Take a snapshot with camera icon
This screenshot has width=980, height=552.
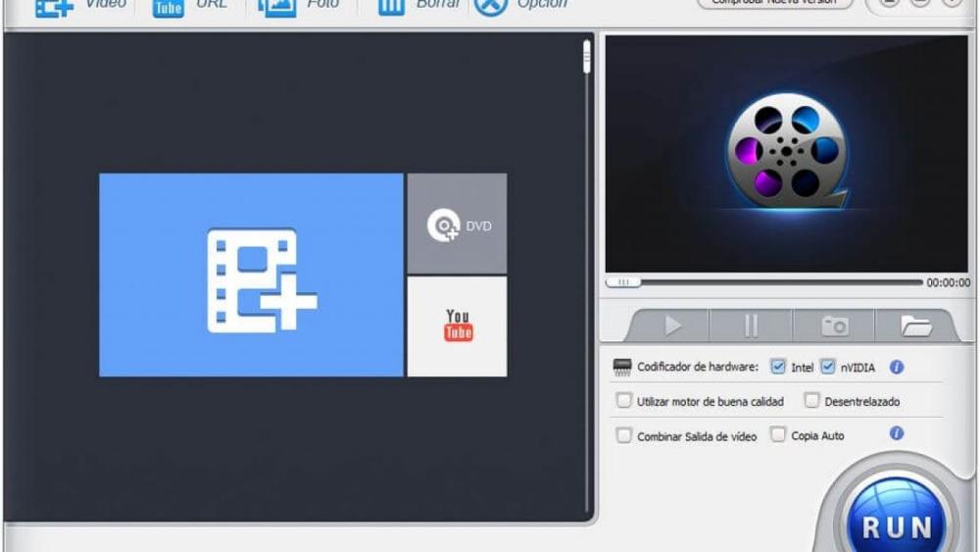pyautogui.click(x=834, y=326)
